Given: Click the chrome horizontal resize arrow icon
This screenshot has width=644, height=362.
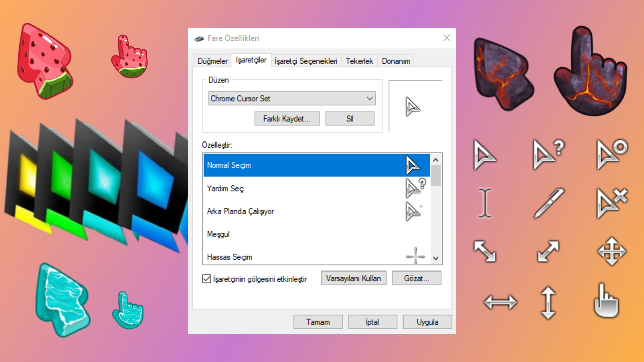Looking at the screenshot, I should [500, 302].
